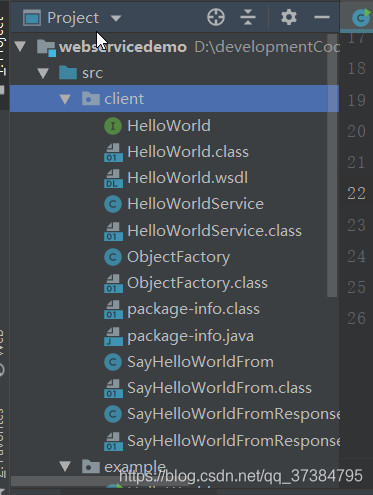Click the SayHelloWorldFrom class icon
Viewport: 373px width, 495px height.
pos(113,362)
